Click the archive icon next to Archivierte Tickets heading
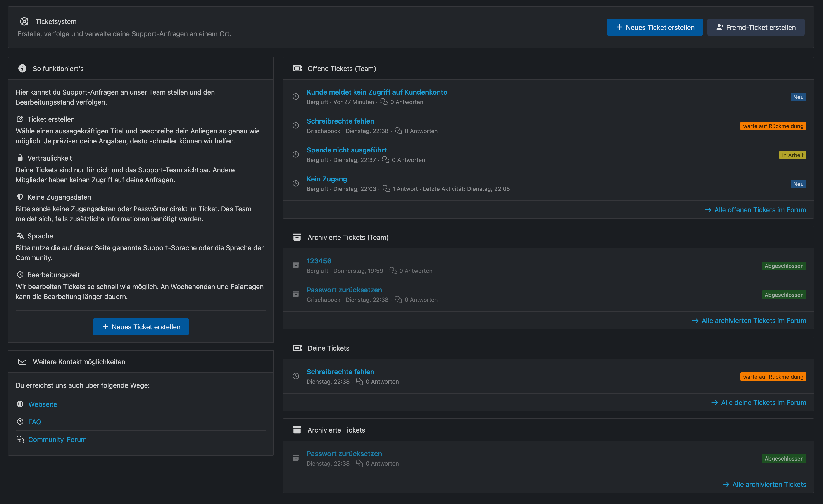823x504 pixels. [297, 430]
